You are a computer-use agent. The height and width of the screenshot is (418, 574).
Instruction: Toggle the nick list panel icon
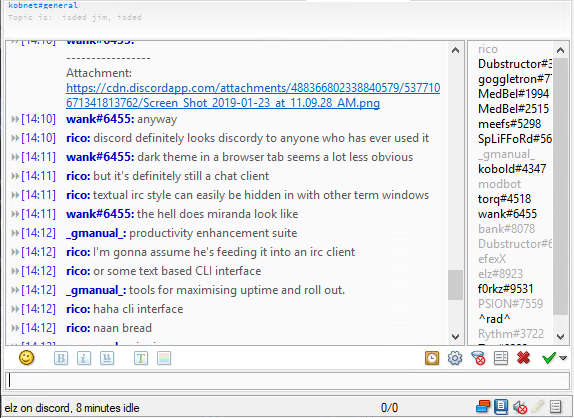tap(500, 358)
